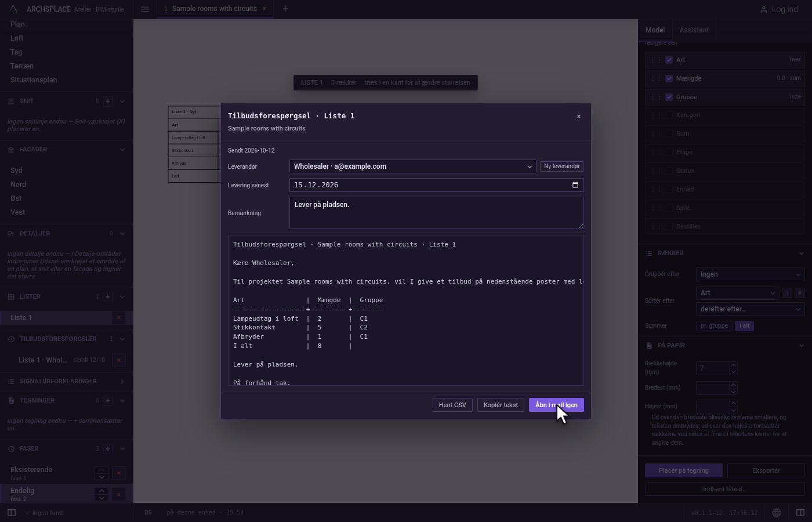This screenshot has width=812, height=522.
Task: Delete the Endelig phase
Action: pos(119,494)
